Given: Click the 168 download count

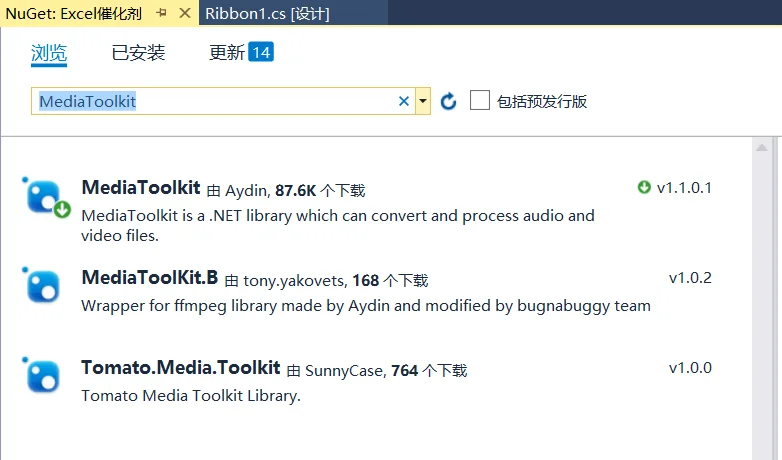Looking at the screenshot, I should tap(366, 280).
